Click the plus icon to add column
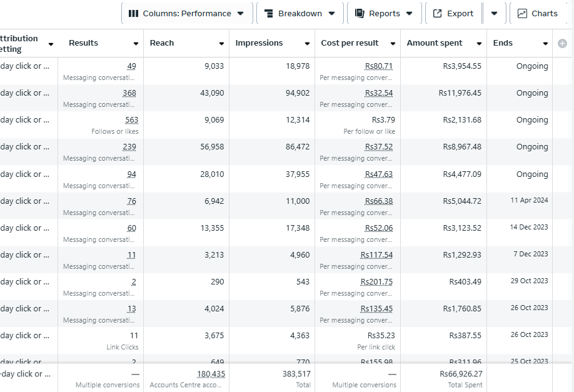574x392 pixels. (562, 43)
